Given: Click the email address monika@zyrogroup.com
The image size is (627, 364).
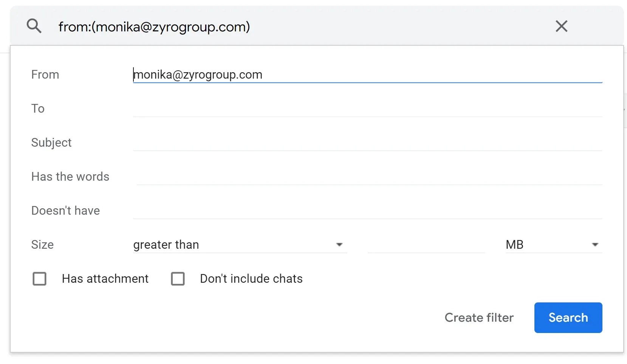Looking at the screenshot, I should [198, 74].
